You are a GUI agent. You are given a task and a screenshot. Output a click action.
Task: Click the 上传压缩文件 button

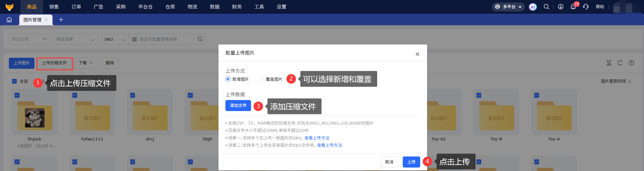54,63
